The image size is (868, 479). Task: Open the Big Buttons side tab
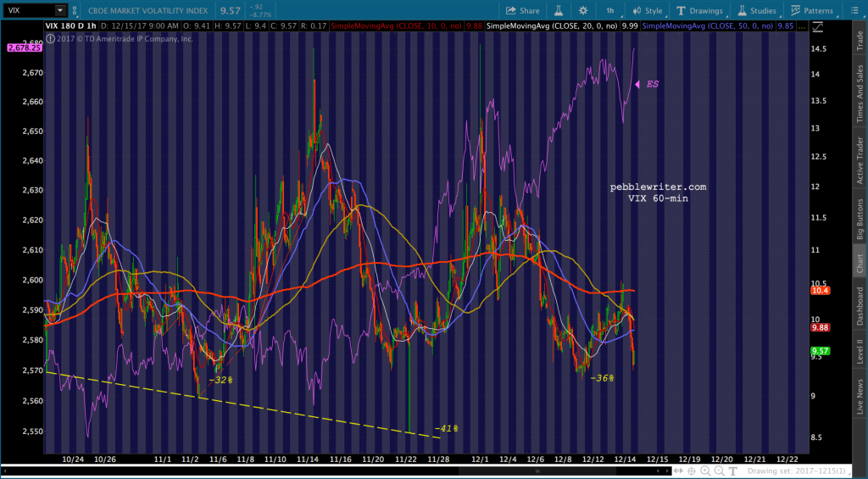tap(860, 218)
